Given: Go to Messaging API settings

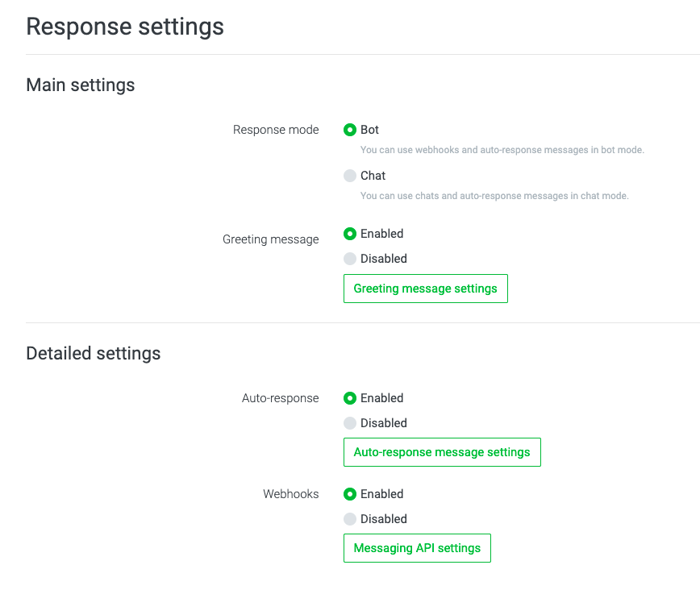Looking at the screenshot, I should pyautogui.click(x=417, y=548).
